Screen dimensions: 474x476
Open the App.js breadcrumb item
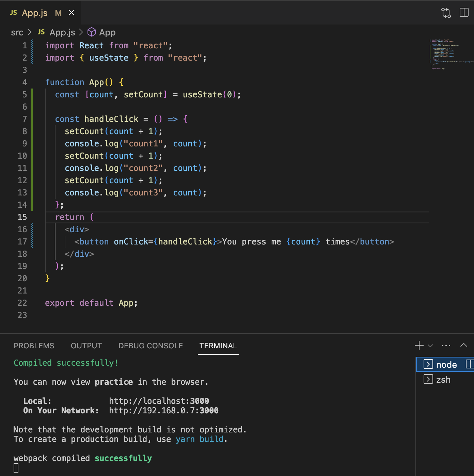62,32
